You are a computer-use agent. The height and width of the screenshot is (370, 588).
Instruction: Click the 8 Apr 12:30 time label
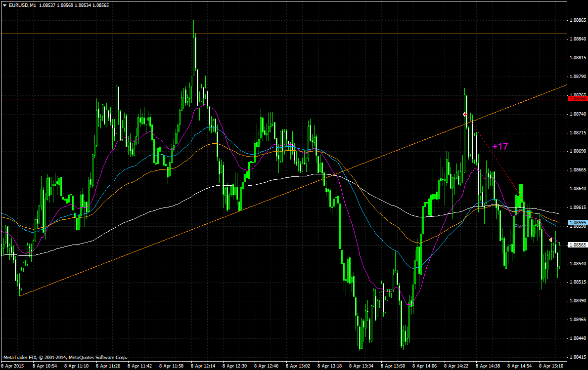(235, 366)
